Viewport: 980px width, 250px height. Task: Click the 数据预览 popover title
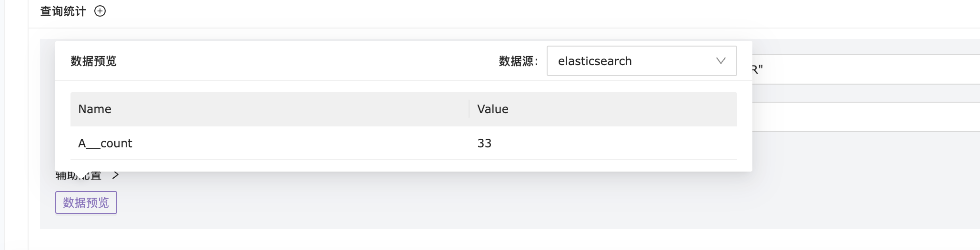click(x=93, y=61)
